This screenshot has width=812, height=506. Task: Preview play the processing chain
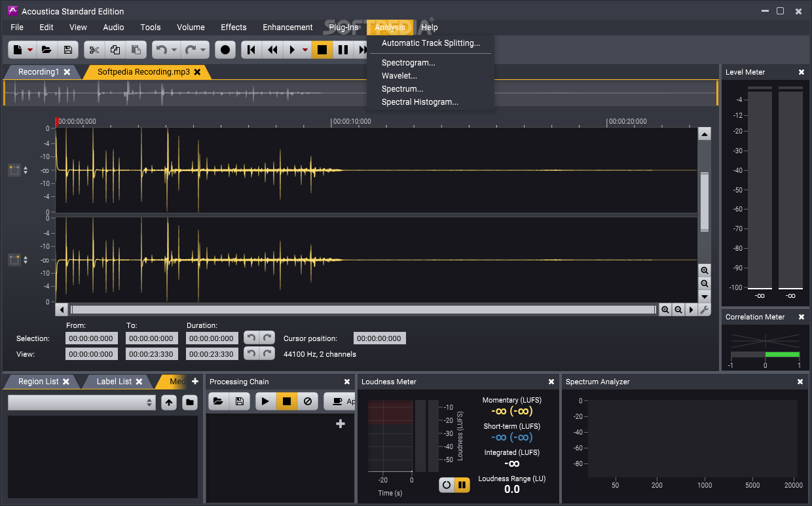pos(265,401)
